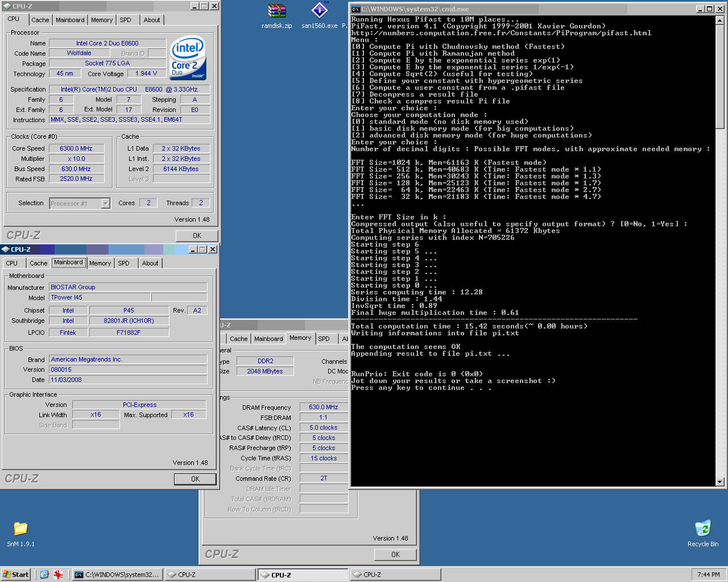
Task: Click OK in the top CPU-Z window
Action: (x=197, y=236)
